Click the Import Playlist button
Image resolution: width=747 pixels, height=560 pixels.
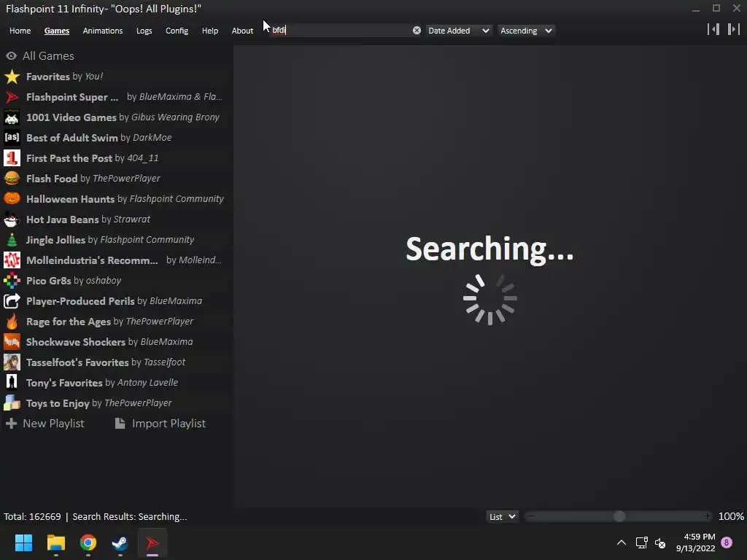[160, 424]
